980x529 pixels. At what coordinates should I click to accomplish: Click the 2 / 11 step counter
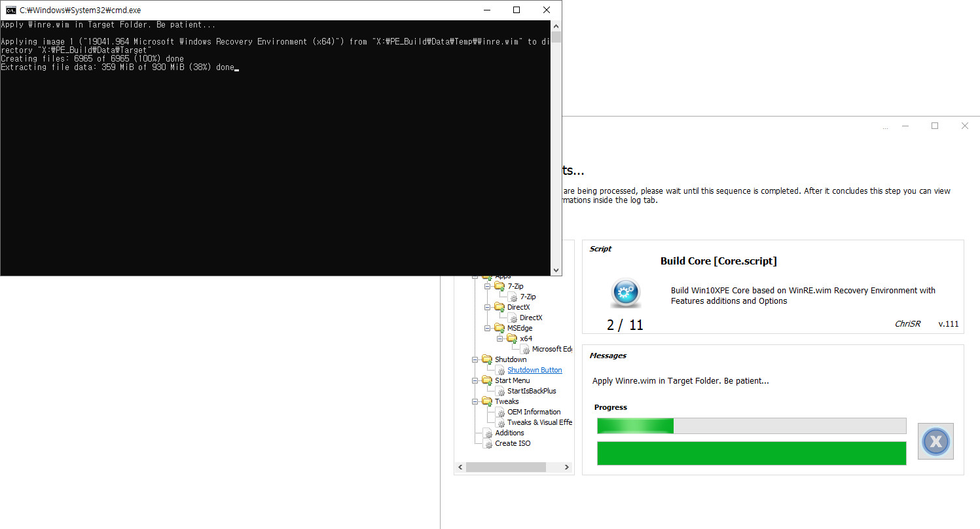coord(625,325)
